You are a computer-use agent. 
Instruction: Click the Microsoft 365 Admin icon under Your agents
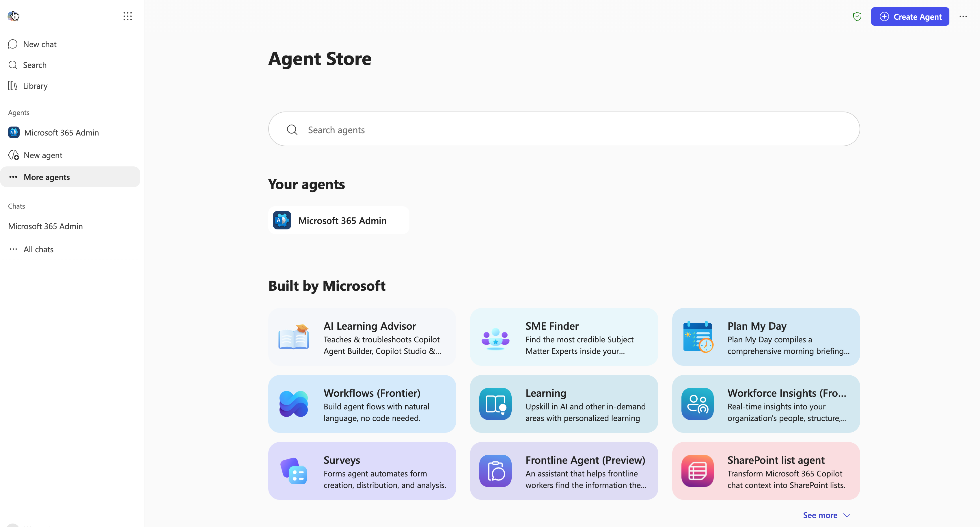coord(282,220)
